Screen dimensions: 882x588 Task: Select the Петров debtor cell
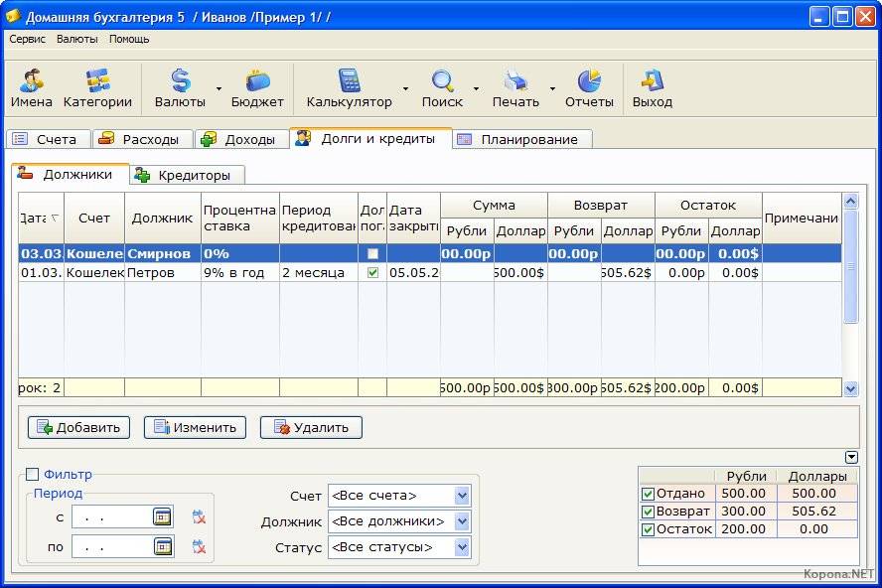pyautogui.click(x=163, y=273)
